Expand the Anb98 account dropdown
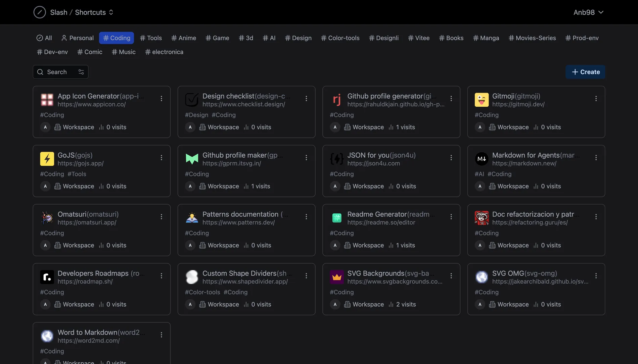This screenshot has width=638, height=364. (x=589, y=12)
